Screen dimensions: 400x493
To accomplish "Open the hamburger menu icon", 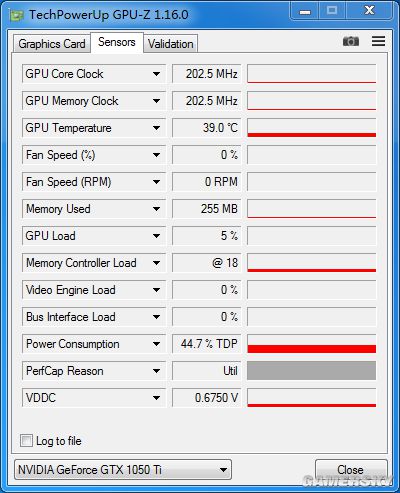I will tap(378, 41).
